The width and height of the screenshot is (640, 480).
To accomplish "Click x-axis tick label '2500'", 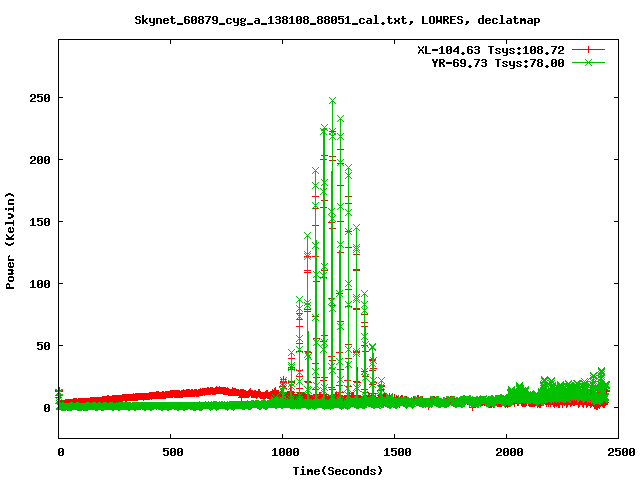I will pyautogui.click(x=621, y=452).
